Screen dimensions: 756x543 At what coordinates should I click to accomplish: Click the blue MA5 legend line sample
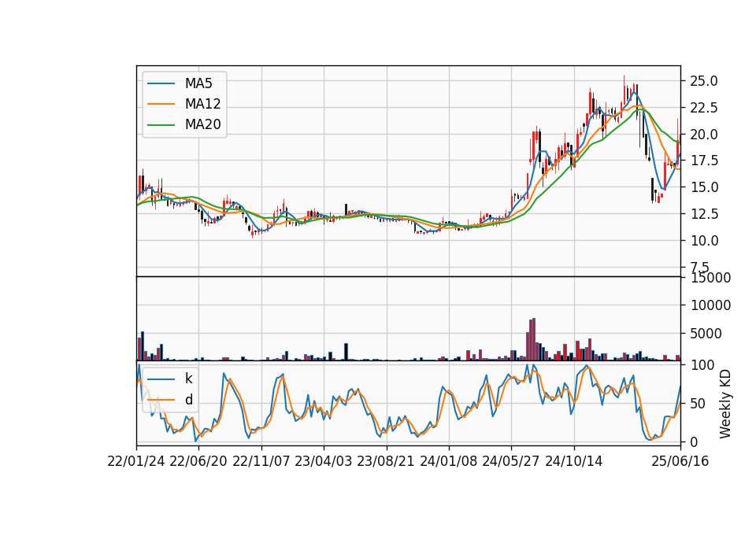click(x=161, y=84)
